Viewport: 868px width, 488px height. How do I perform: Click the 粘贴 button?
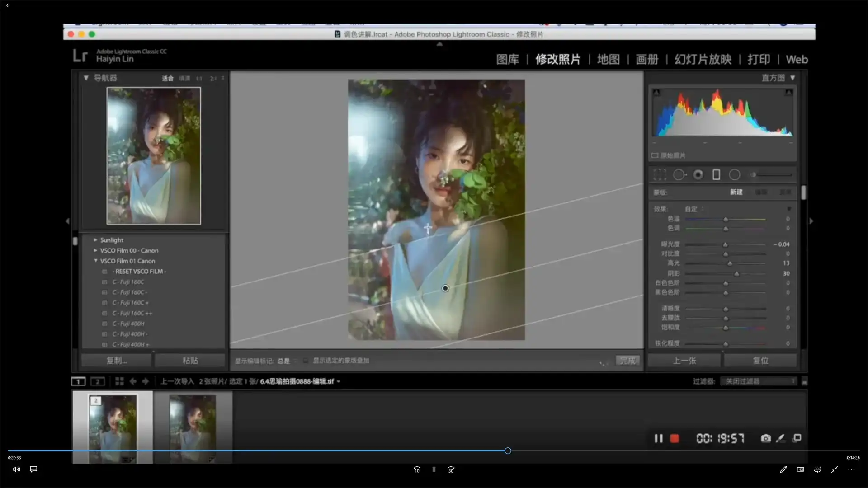(x=190, y=360)
